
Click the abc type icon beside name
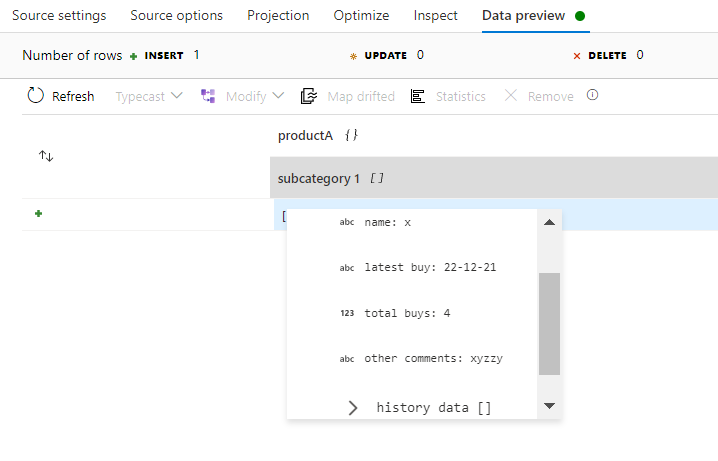pyautogui.click(x=347, y=222)
